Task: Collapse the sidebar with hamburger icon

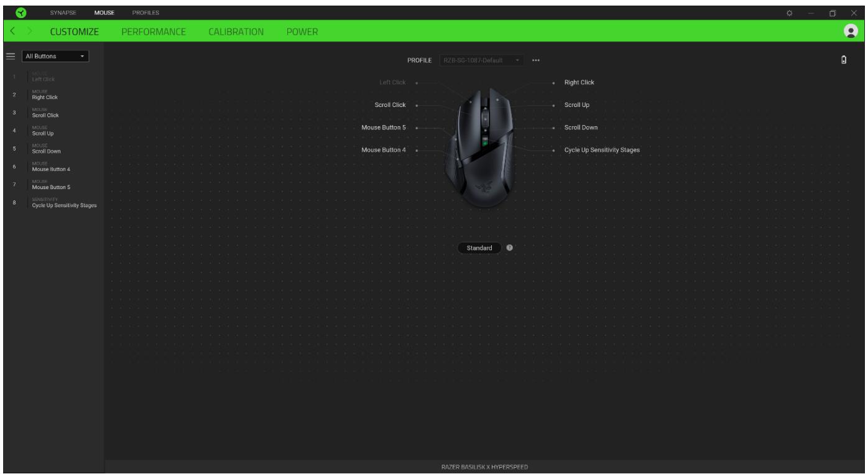Action: coord(10,57)
